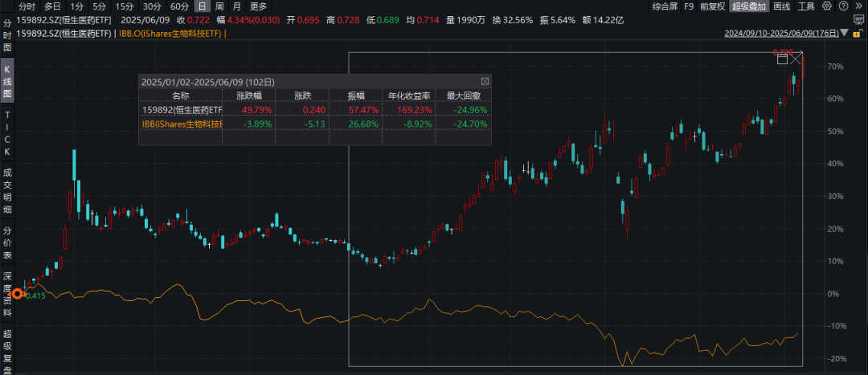Click the 26.68% amplitude cell

pyautogui.click(x=366, y=124)
